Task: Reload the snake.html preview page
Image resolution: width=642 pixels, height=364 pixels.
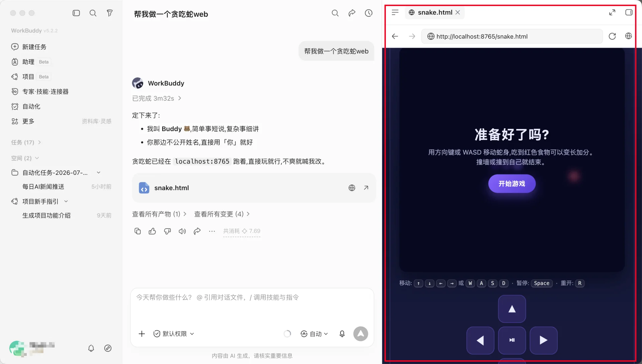Action: (x=612, y=36)
